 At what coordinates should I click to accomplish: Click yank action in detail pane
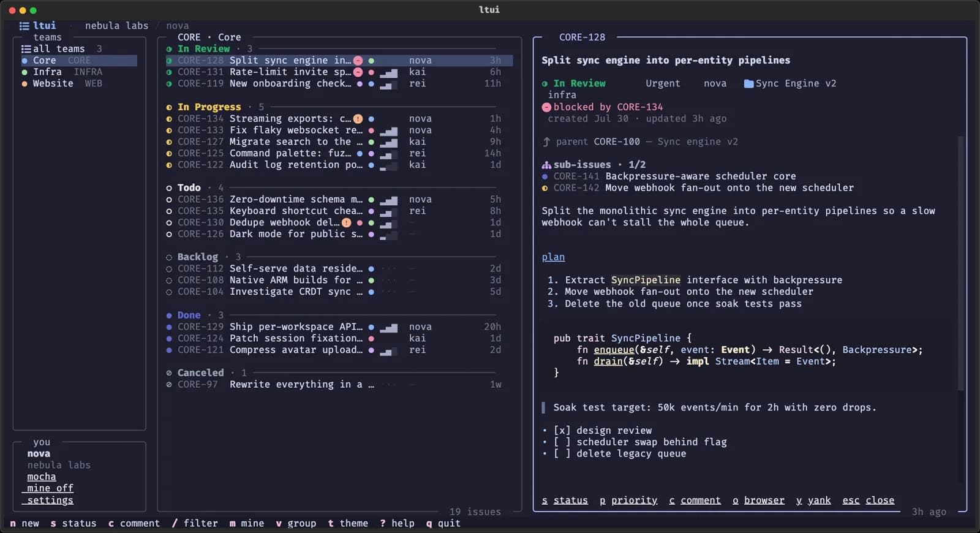click(813, 501)
